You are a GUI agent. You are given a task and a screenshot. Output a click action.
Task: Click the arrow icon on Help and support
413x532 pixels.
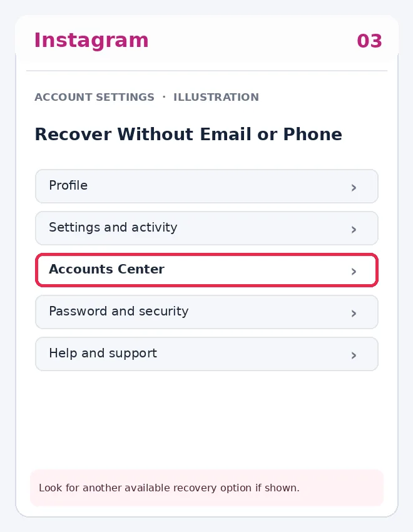pyautogui.click(x=354, y=356)
